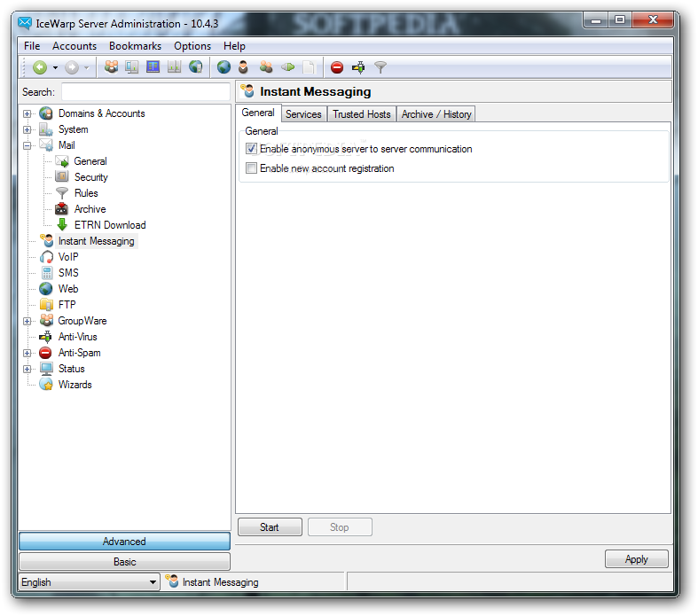Click the VoIP headset icon
Image resolution: width=698 pixels, height=616 pixels.
click(46, 257)
